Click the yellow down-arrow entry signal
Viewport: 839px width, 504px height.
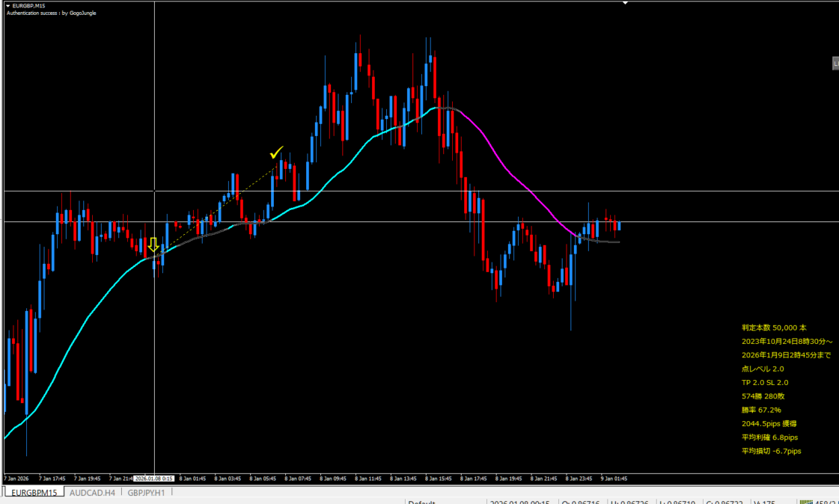coord(153,245)
